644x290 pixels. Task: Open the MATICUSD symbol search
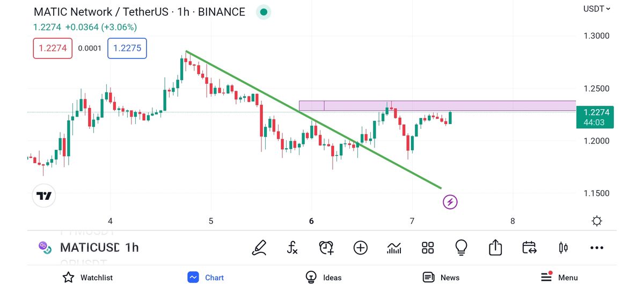point(89,248)
